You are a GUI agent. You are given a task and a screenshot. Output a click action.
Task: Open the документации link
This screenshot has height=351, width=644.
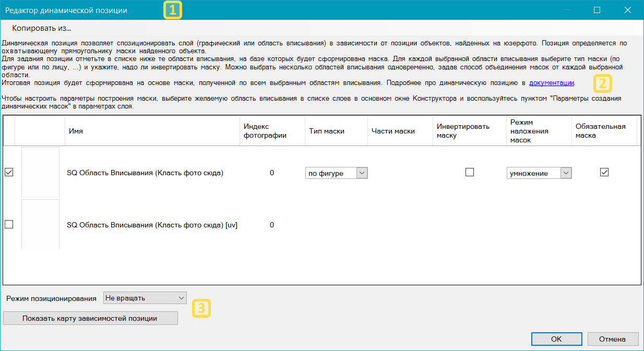(x=552, y=82)
